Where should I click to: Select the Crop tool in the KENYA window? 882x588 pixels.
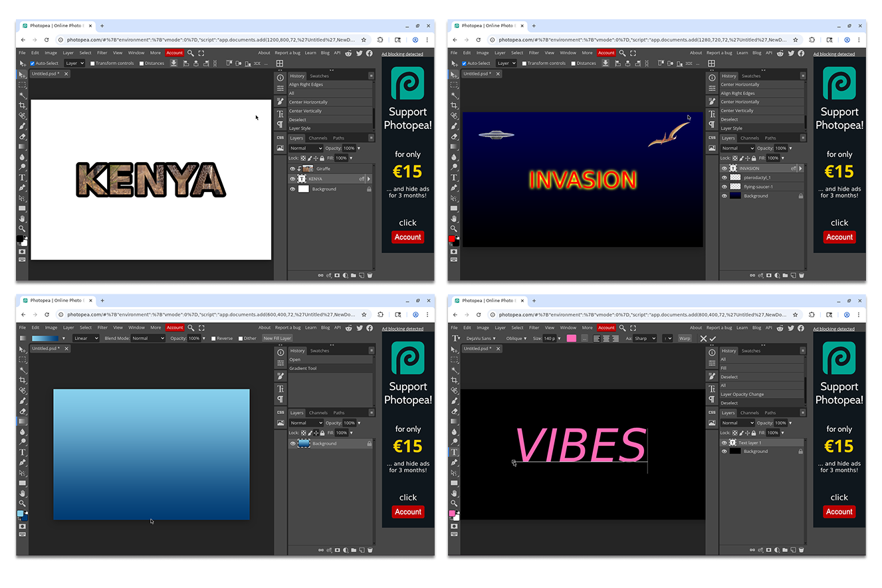22,105
